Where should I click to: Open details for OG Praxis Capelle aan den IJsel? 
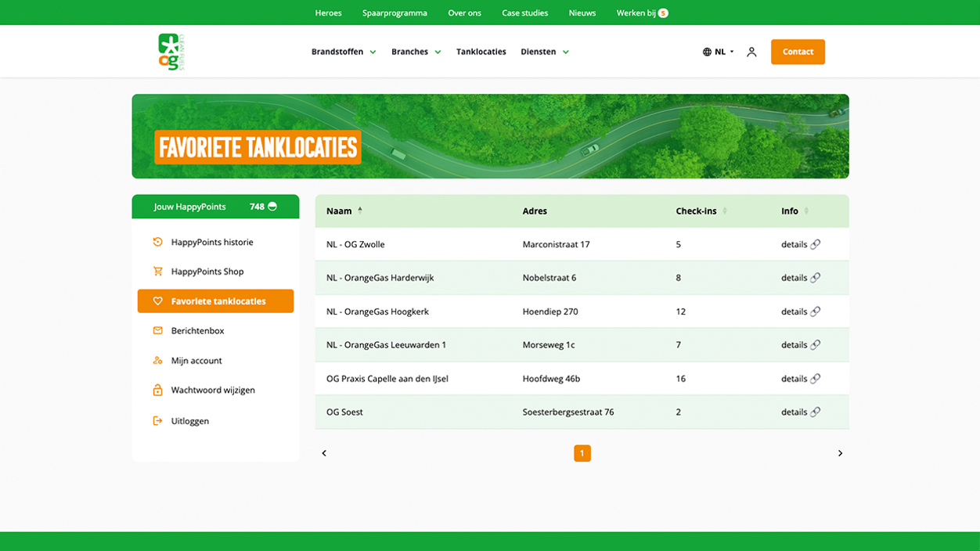(794, 379)
